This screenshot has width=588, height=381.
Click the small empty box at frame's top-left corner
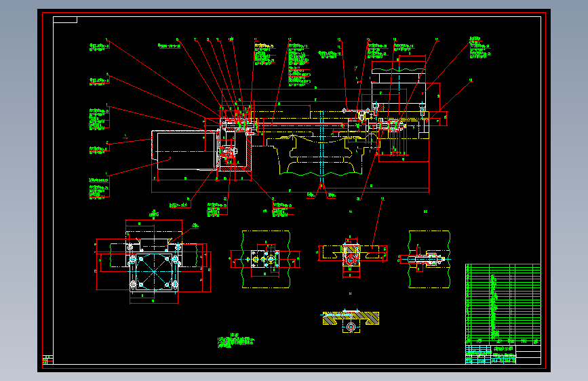[65, 20]
